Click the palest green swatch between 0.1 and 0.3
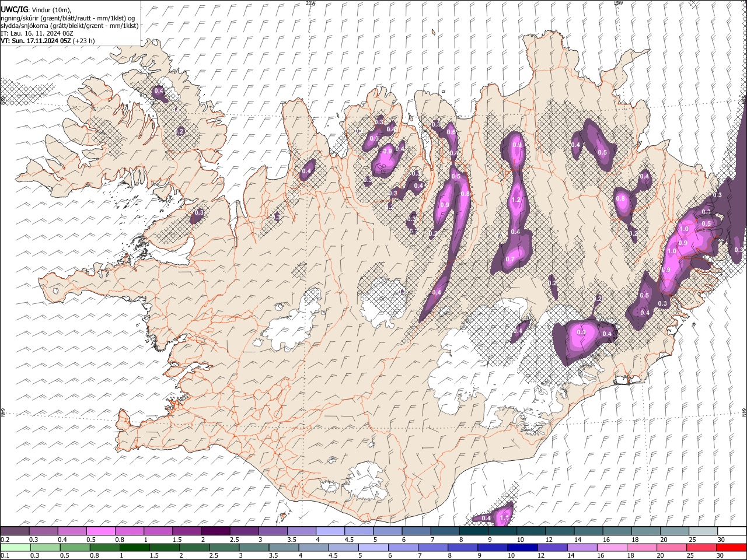Screen dimensions: 747x560 point(15,547)
